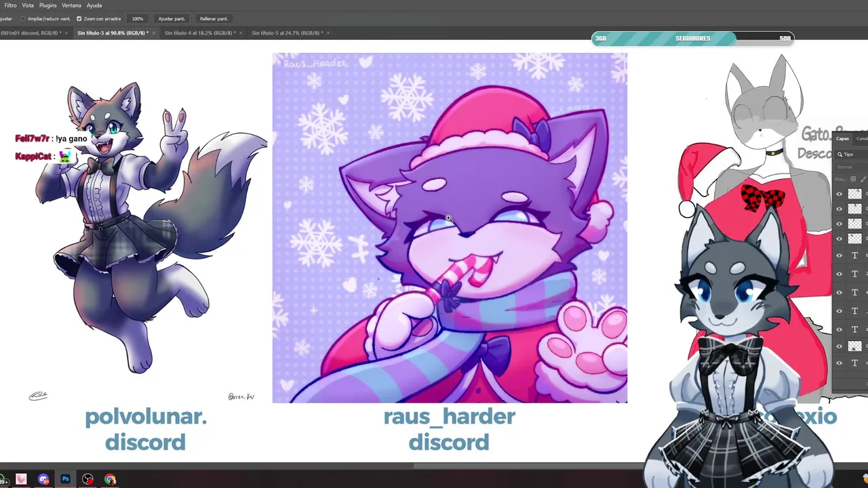The height and width of the screenshot is (488, 868).
Task: Close the Sin título-5 document tab
Action: 328,33
